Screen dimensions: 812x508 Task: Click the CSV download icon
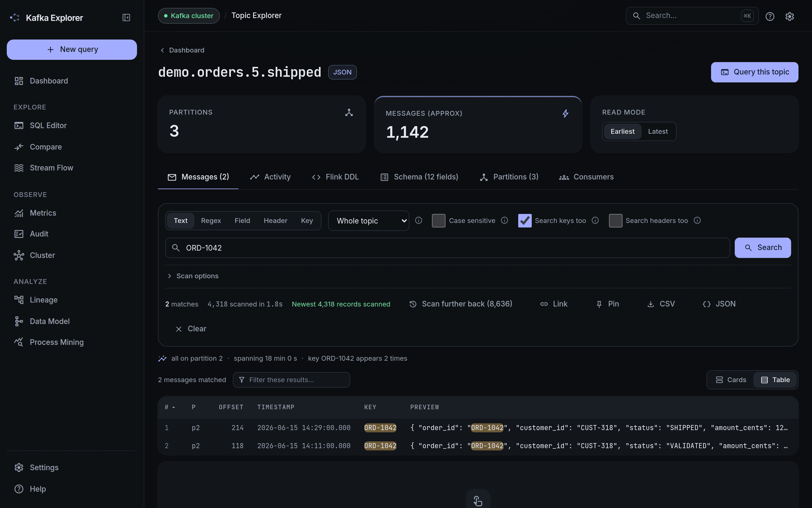(651, 304)
